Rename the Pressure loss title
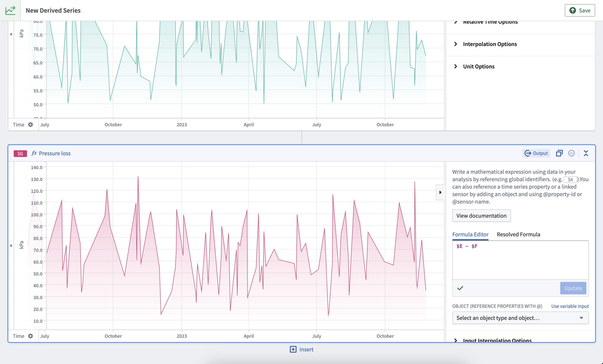 [55, 153]
